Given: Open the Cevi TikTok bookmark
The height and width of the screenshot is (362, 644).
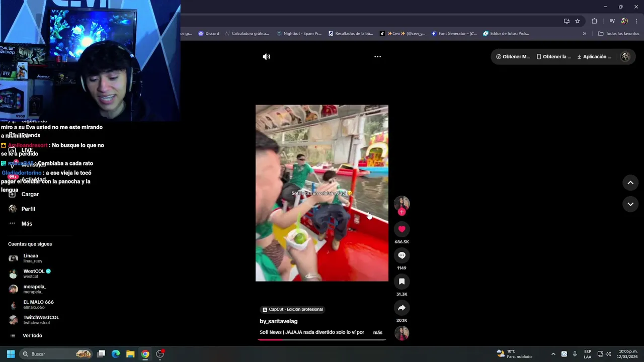Looking at the screenshot, I should point(403,34).
